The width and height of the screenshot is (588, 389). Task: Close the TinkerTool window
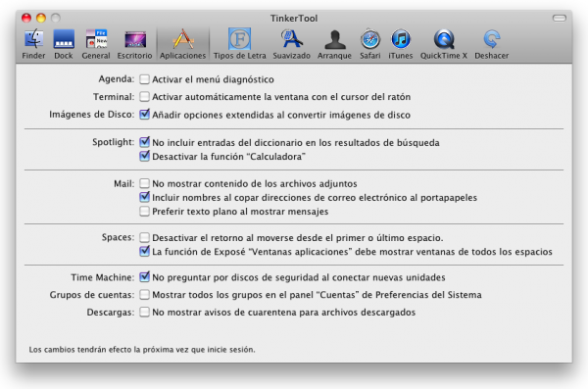26,18
